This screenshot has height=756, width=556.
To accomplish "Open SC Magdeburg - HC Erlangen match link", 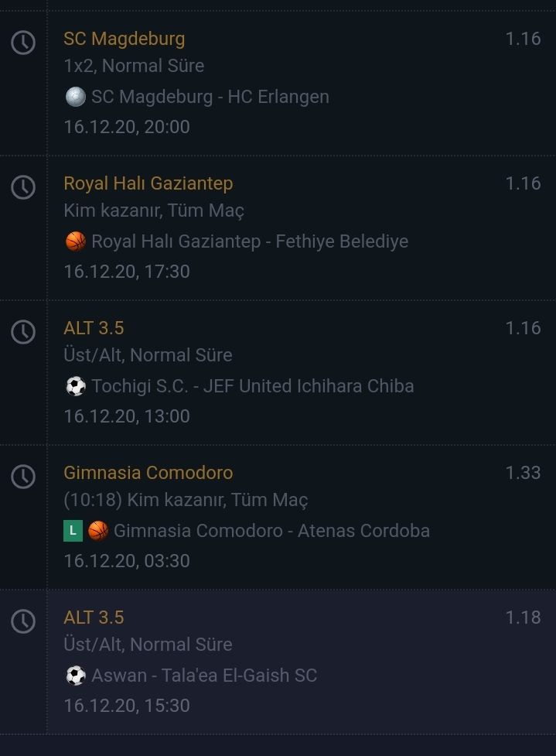I will 210,97.
